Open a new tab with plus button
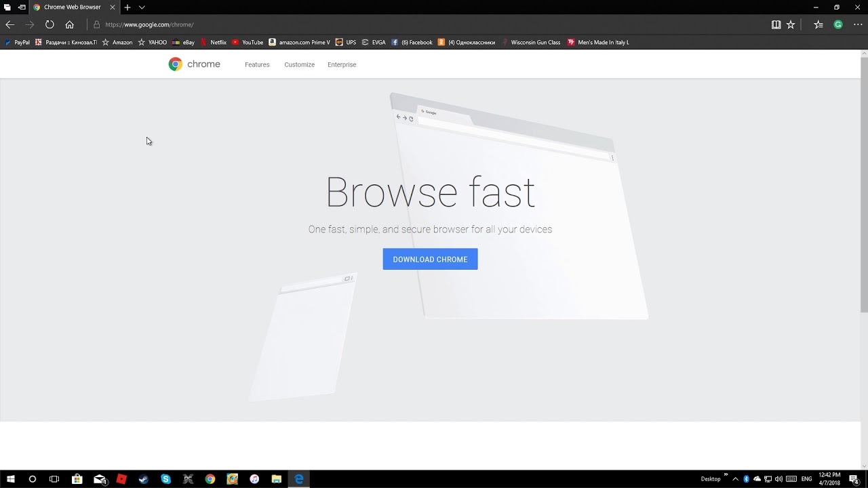The image size is (868, 488). [x=127, y=7]
